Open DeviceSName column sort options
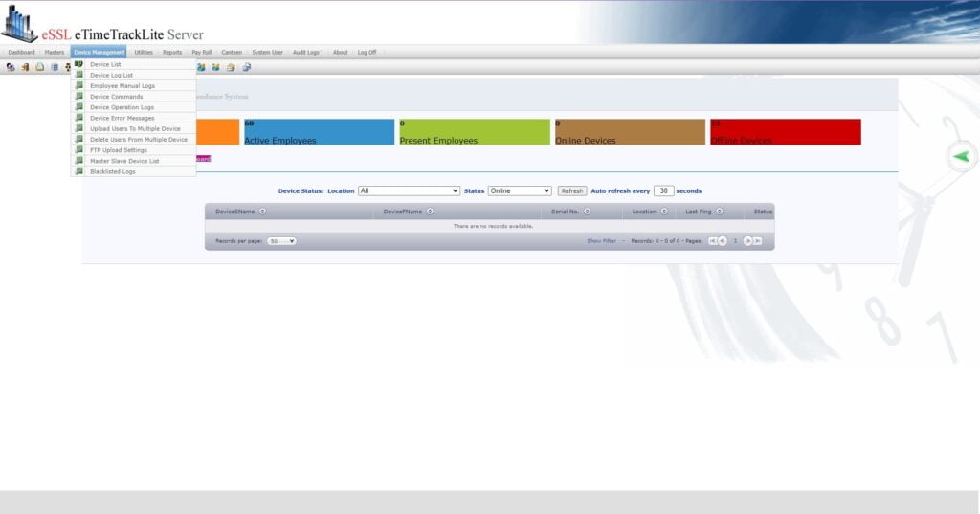Viewport: 980px width, 514px height. tap(262, 212)
